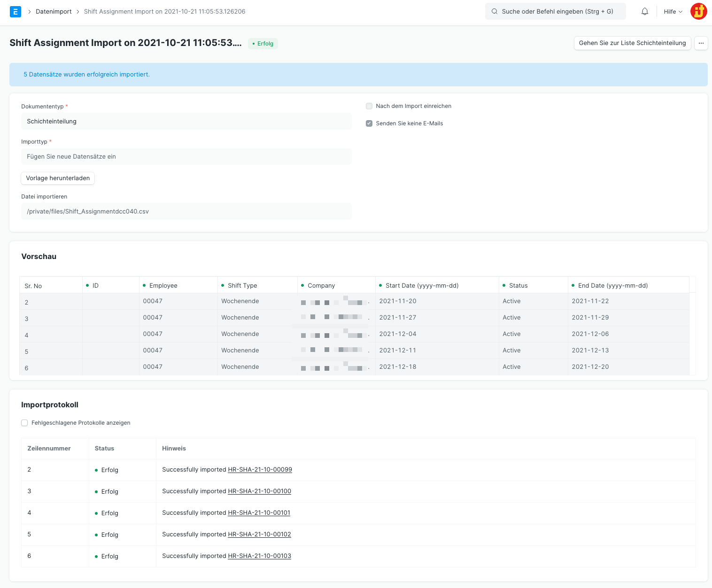The height and width of the screenshot is (588, 712).
Task: Click the Status column header in Vorschau
Action: [534, 285]
